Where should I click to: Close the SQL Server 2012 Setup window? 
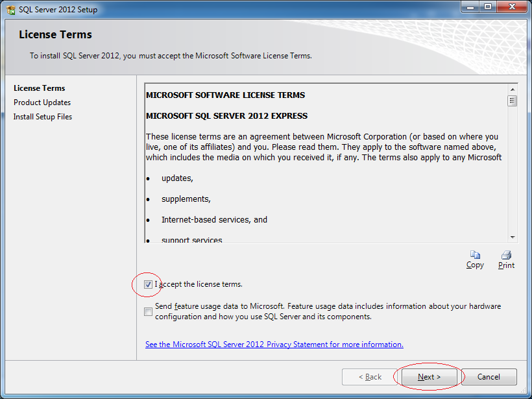512,7
